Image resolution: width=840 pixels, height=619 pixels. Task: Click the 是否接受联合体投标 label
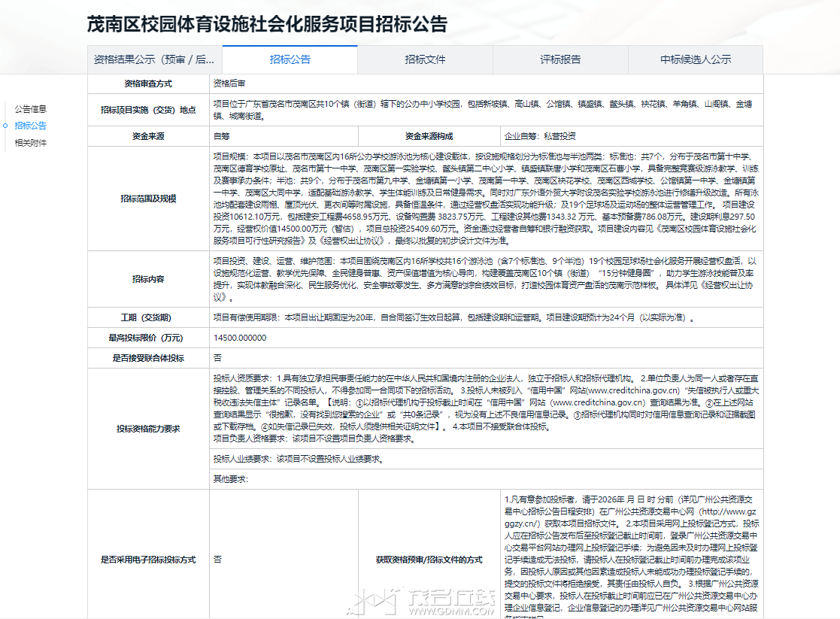[148, 358]
